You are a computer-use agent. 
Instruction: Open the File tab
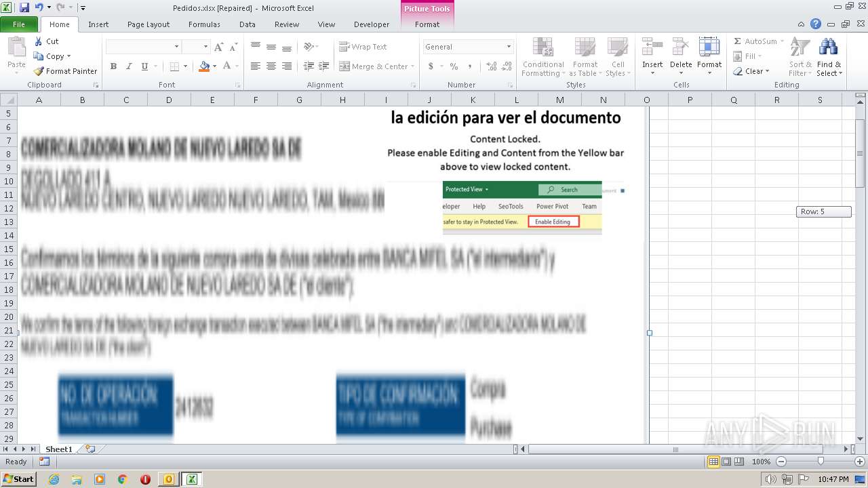[19, 24]
